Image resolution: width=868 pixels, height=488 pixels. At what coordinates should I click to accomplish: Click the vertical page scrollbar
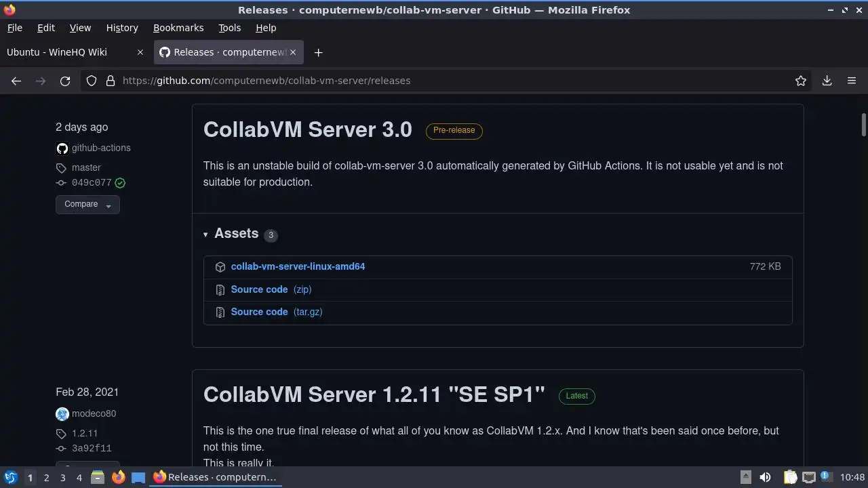(863, 125)
